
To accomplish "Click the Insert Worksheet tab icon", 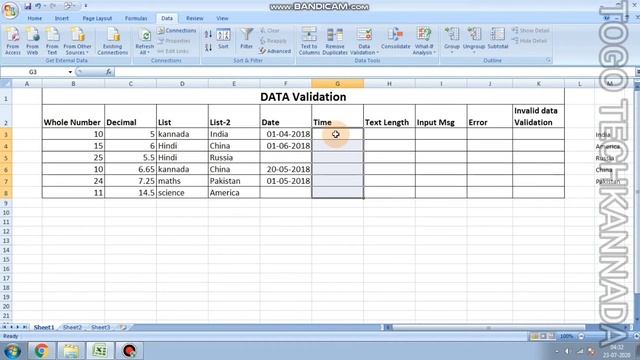I will (122, 327).
